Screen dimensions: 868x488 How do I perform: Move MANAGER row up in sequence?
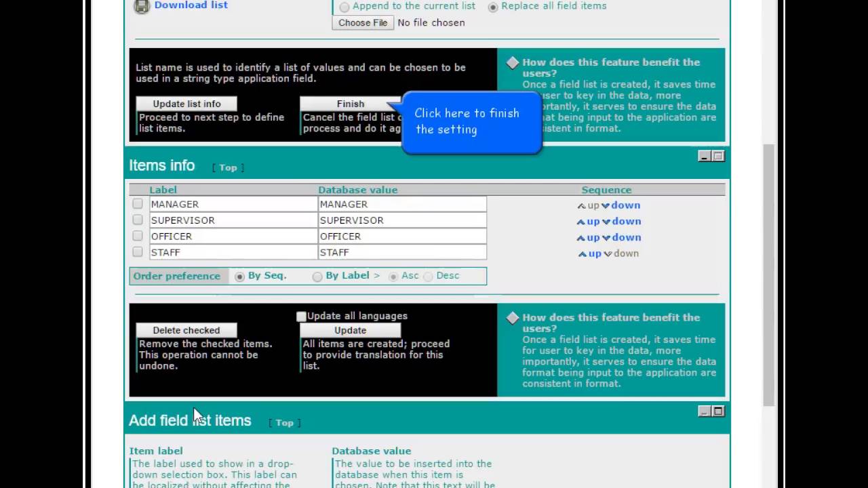pos(588,205)
